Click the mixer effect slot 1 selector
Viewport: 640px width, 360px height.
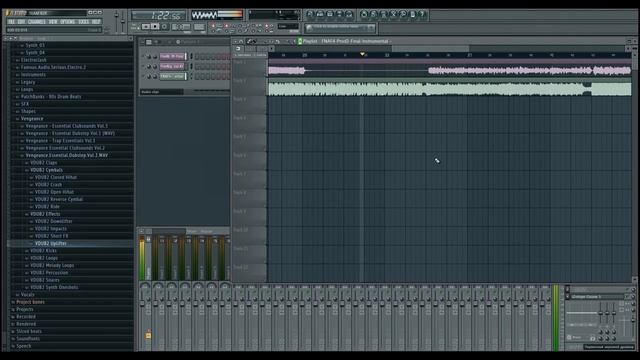tap(599, 297)
